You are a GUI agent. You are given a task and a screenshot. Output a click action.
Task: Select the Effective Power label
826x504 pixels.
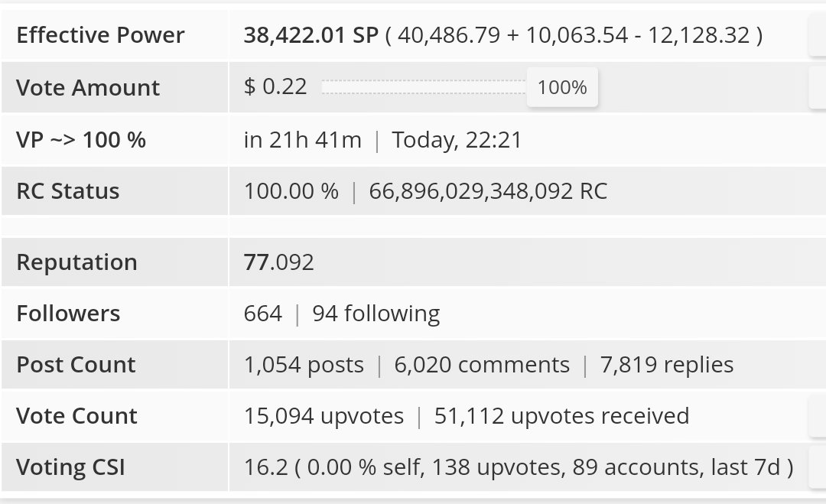[101, 35]
